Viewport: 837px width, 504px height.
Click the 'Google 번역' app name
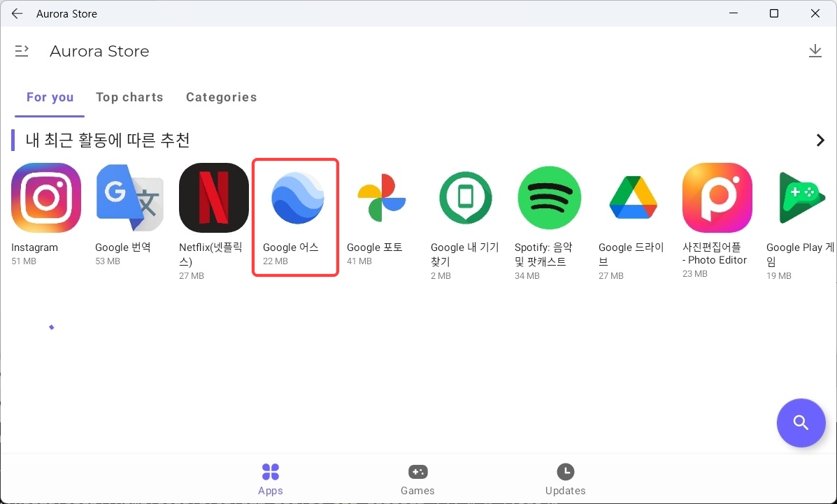click(123, 247)
